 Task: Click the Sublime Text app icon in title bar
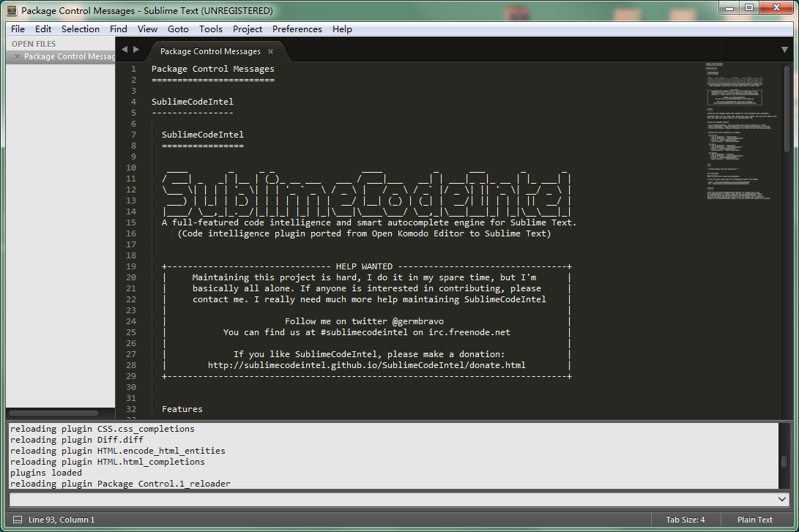click(x=12, y=10)
